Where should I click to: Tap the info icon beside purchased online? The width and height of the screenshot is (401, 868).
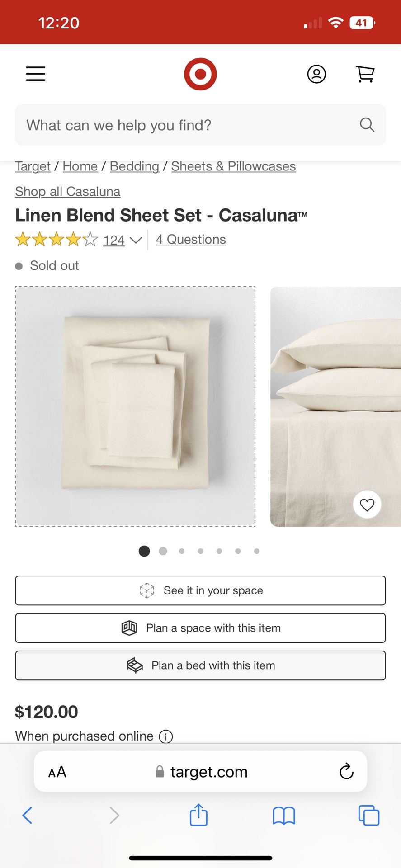point(166,736)
